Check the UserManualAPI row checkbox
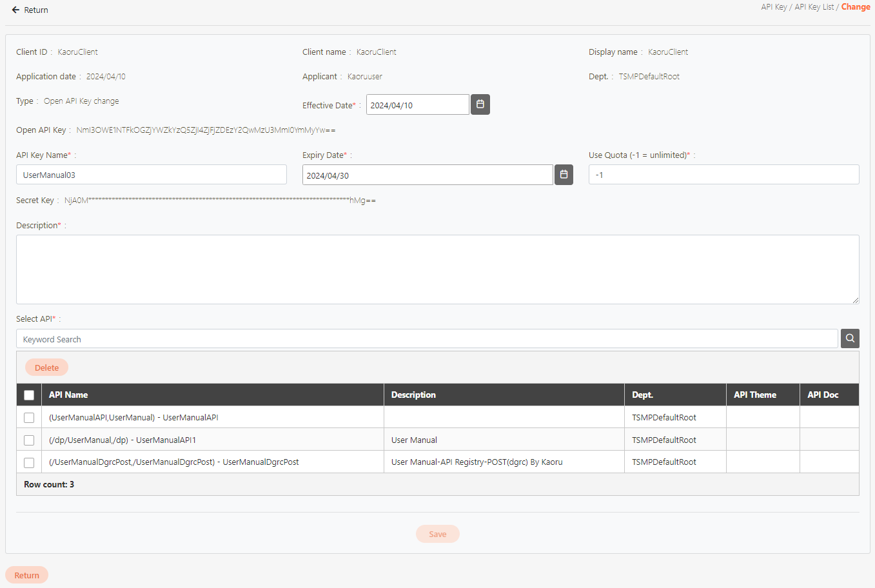Viewport: 875px width, 588px height. coord(29,418)
